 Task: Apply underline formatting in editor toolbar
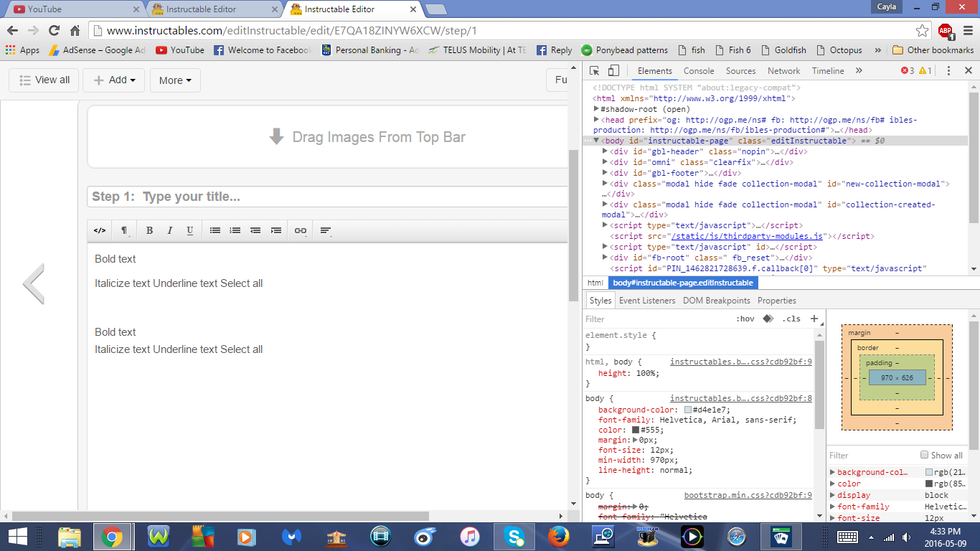[189, 231]
